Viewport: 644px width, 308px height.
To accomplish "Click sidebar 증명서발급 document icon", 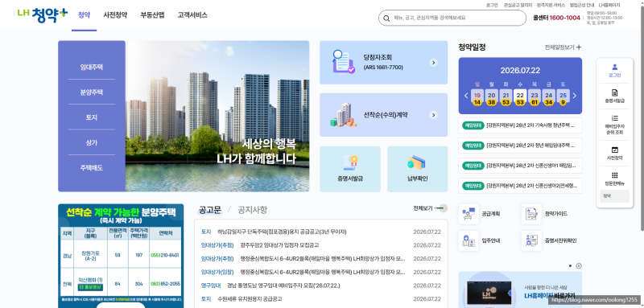I will click(x=614, y=92).
